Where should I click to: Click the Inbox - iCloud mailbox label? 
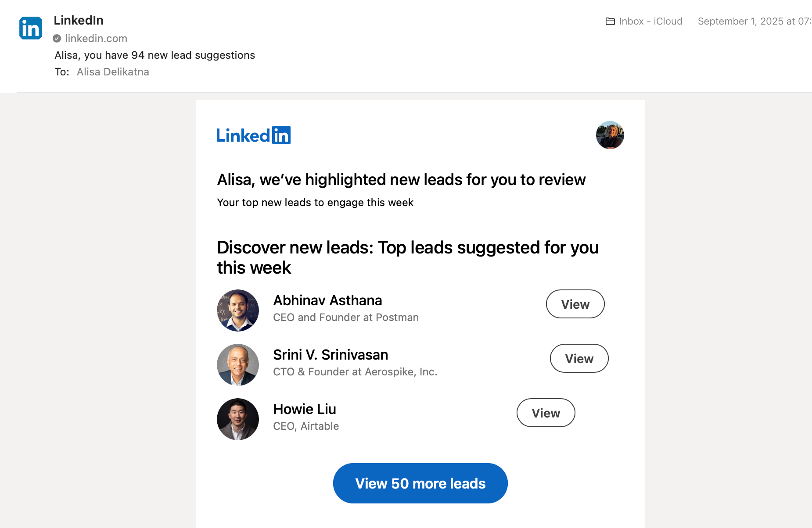pyautogui.click(x=650, y=21)
